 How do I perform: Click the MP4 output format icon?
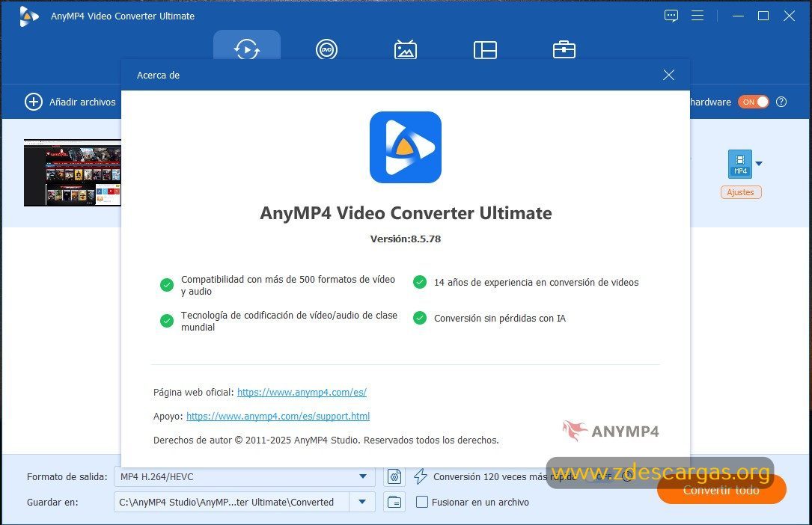click(x=740, y=164)
